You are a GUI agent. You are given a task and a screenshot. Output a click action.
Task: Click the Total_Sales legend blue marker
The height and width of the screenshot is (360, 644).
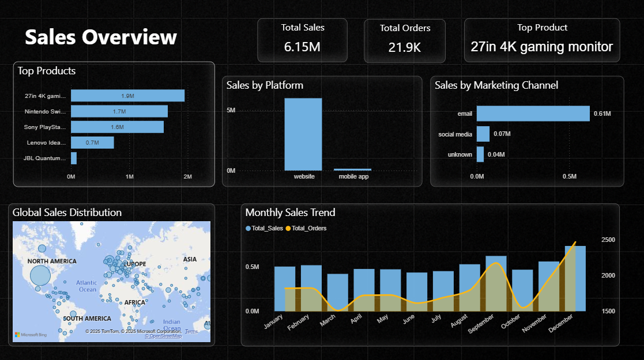(x=248, y=229)
